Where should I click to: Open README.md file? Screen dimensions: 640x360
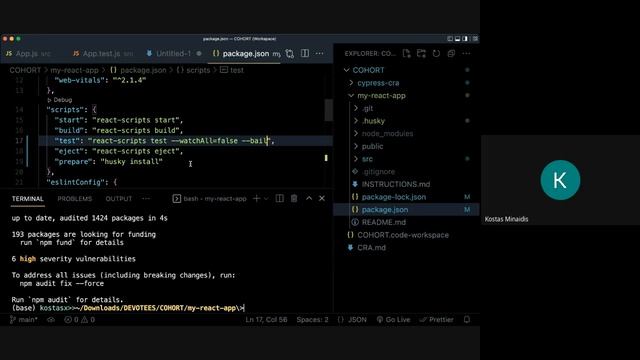tap(383, 222)
